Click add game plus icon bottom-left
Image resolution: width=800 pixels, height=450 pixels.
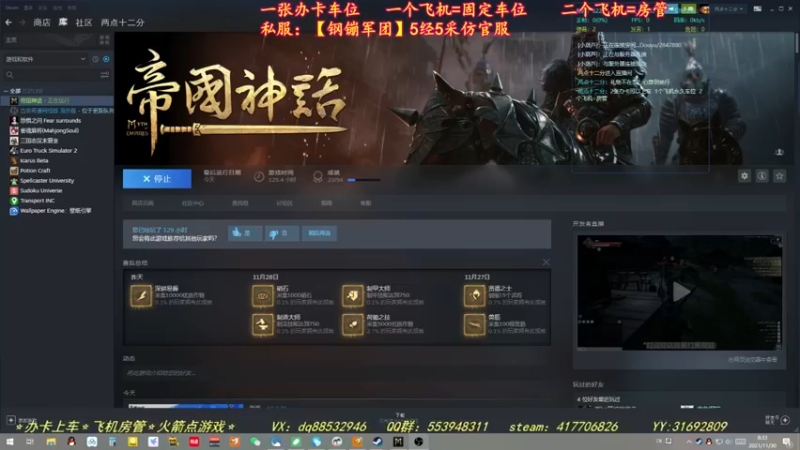(x=11, y=420)
